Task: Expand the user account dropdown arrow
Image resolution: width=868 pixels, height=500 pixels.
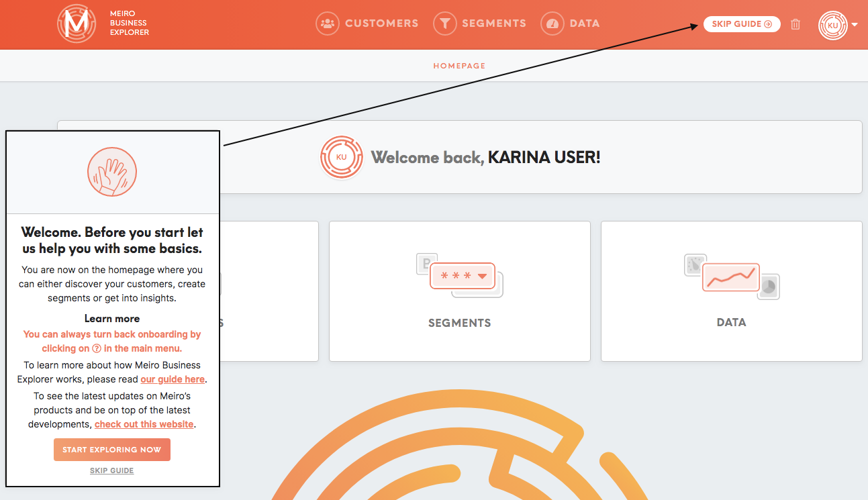Action: (855, 25)
